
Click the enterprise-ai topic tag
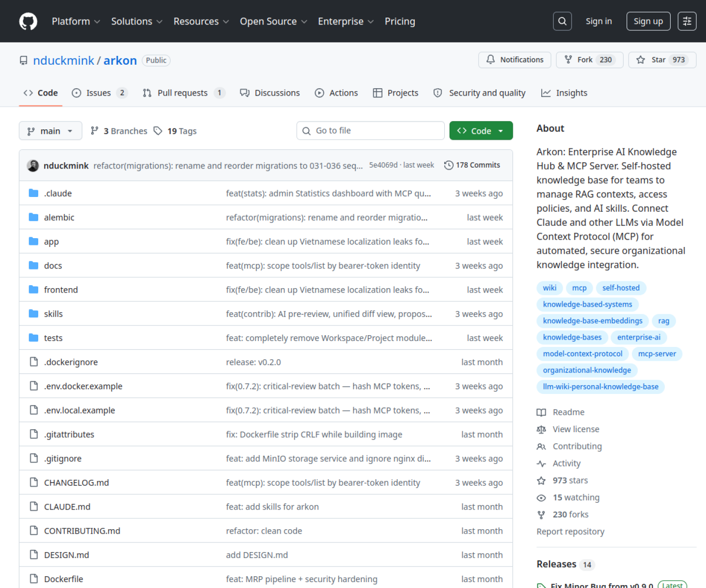[x=638, y=337]
